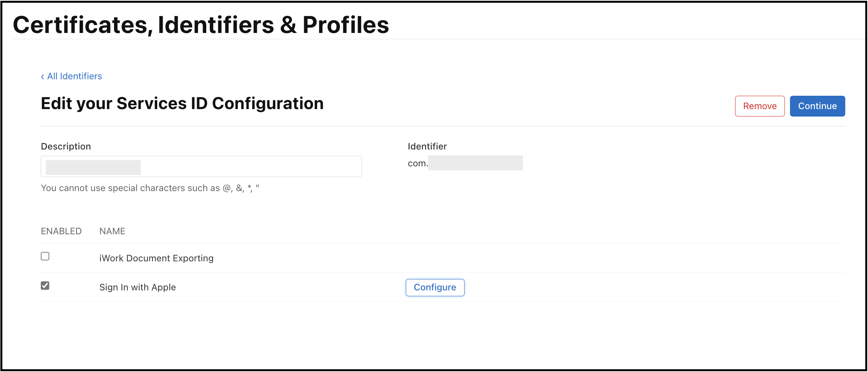This screenshot has width=868, height=372.
Task: Configure Sign In with Apple
Action: (435, 288)
